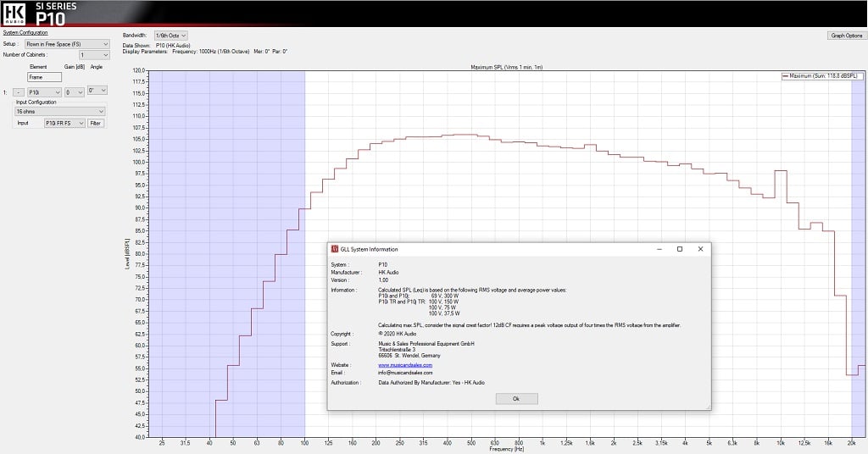
Task: Click the 1k tick on frequency axis
Action: coord(542,443)
